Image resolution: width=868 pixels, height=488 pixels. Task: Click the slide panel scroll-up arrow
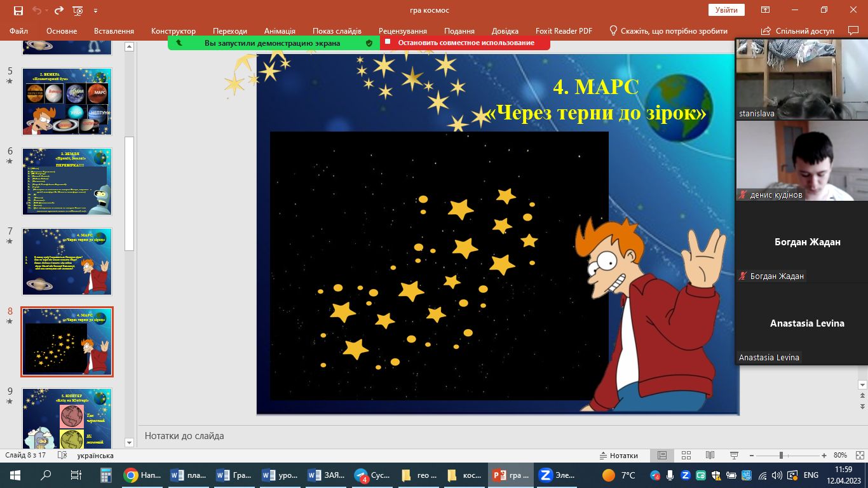click(129, 46)
